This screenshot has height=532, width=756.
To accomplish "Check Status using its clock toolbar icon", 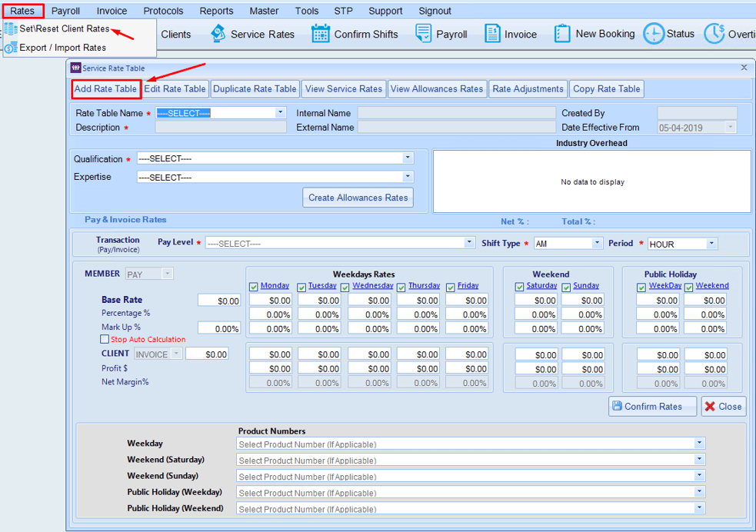I will (668, 34).
